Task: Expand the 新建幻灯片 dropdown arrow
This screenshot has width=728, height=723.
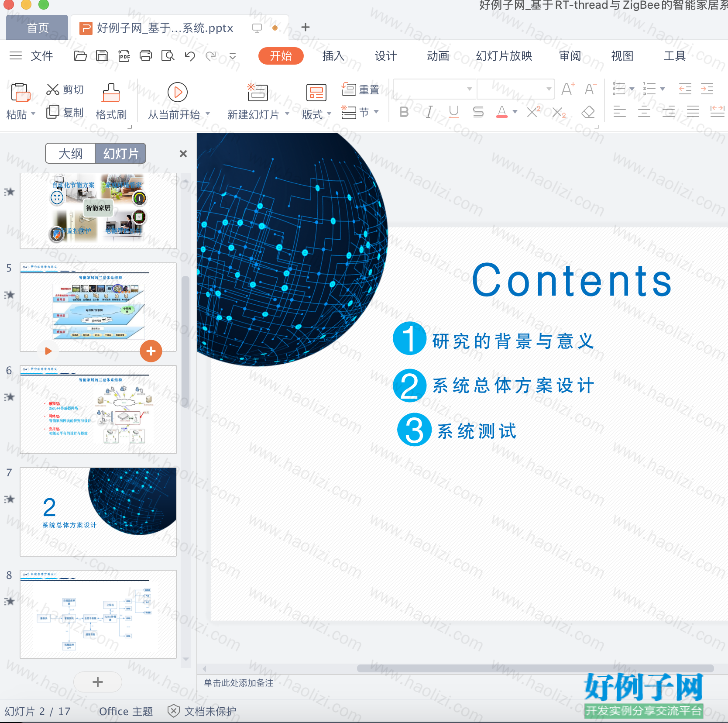Action: (x=287, y=114)
